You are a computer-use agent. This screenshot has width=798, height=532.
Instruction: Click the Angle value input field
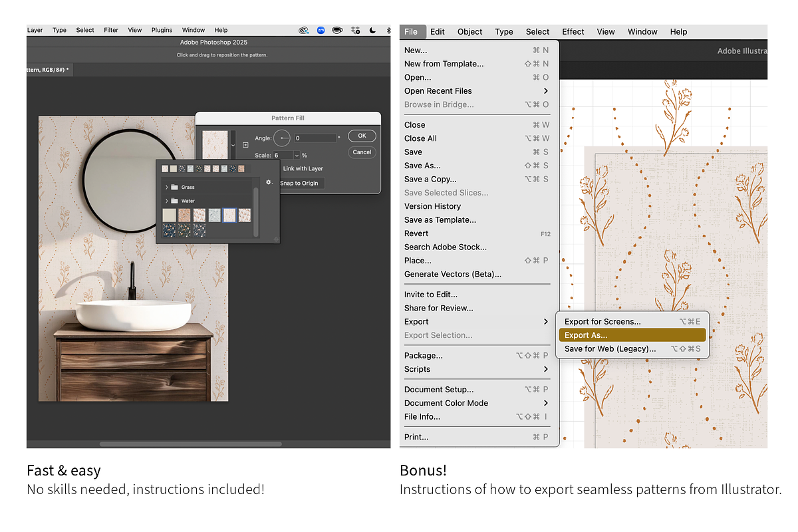click(315, 138)
